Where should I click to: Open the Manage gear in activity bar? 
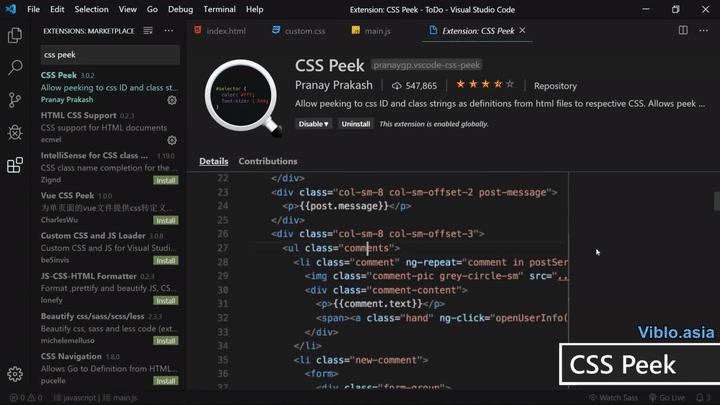[x=15, y=374]
